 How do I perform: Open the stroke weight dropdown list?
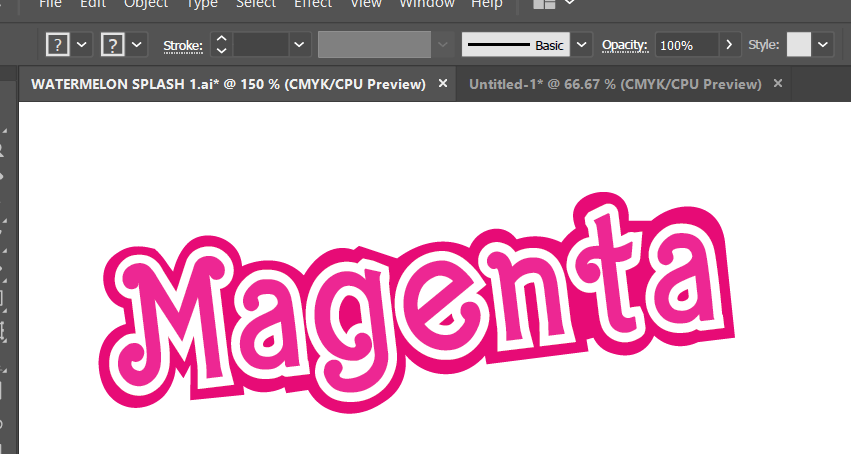tap(301, 45)
